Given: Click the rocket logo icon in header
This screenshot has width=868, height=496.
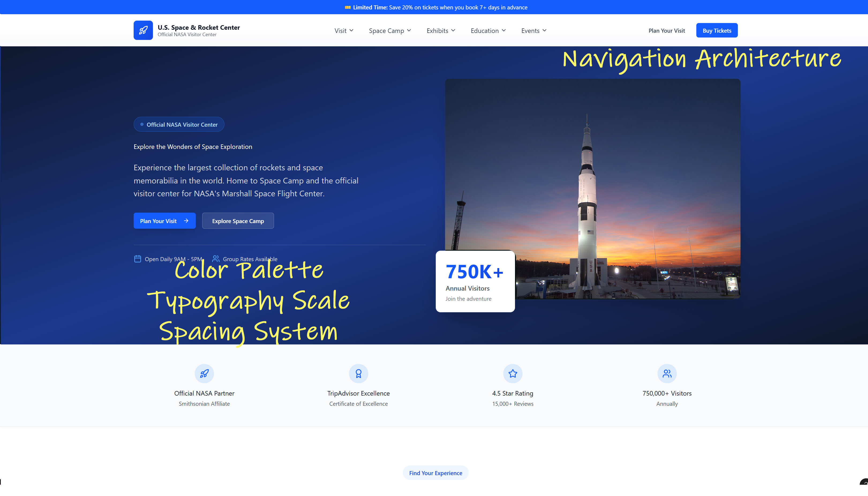Looking at the screenshot, I should (x=143, y=30).
